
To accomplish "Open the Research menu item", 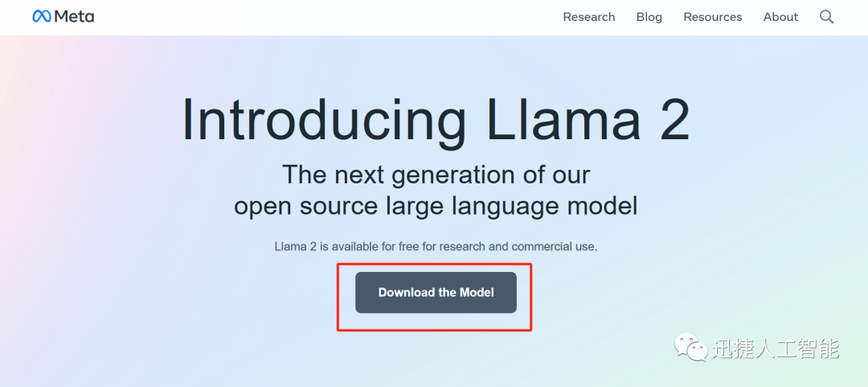I will coord(588,17).
